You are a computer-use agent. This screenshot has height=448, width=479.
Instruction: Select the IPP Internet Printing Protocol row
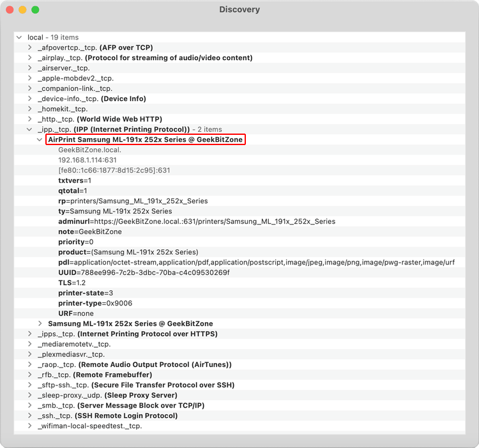[240, 129]
